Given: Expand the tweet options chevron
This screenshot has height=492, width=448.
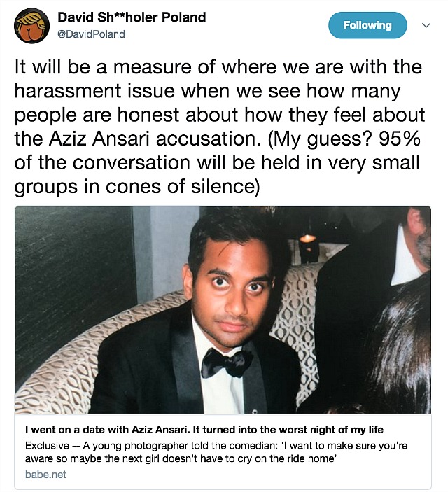Looking at the screenshot, I should tap(426, 25).
